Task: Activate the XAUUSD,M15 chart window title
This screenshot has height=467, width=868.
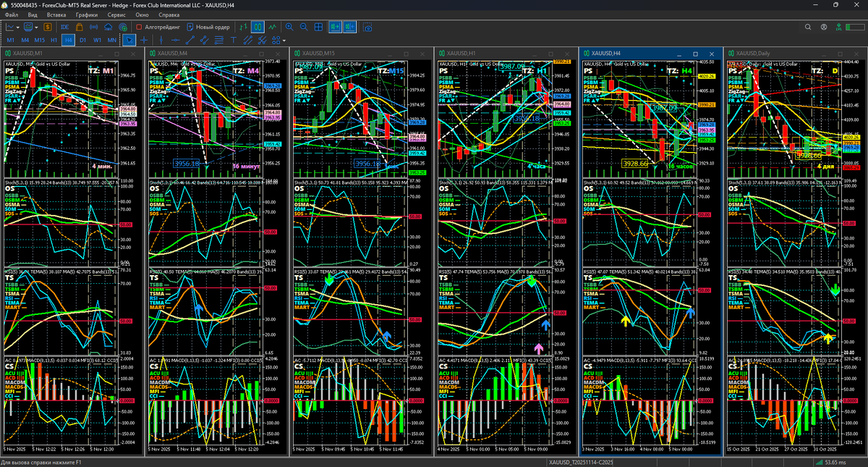Action: click(318, 54)
